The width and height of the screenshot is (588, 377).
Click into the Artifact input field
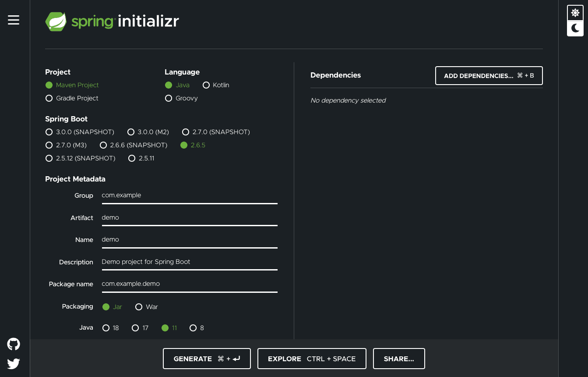189,217
